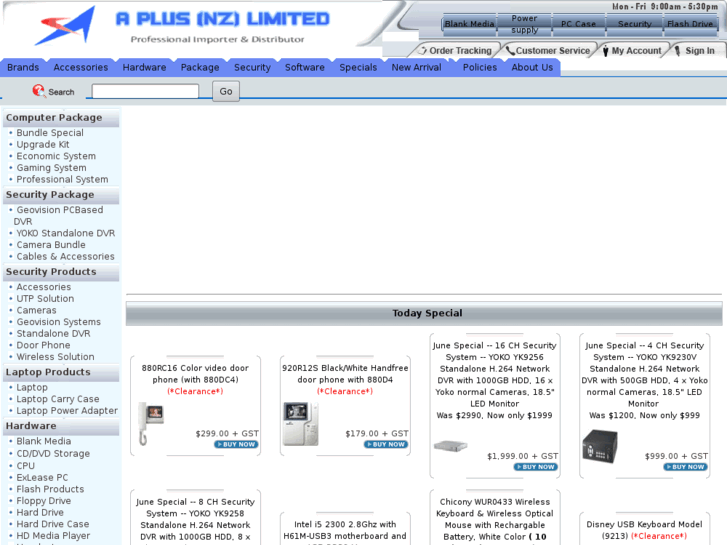Open Geovision PCBased DVR category
The width and height of the screenshot is (727, 545).
click(58, 216)
